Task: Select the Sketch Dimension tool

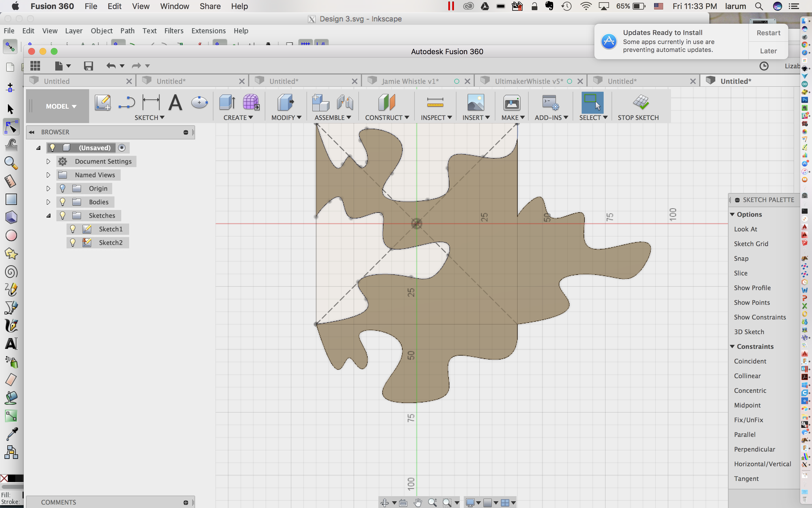Action: pyautogui.click(x=151, y=102)
